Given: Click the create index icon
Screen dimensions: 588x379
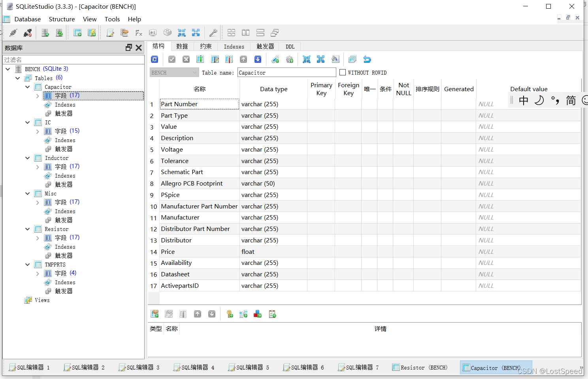Looking at the screenshot, I should pyautogui.click(x=275, y=59).
